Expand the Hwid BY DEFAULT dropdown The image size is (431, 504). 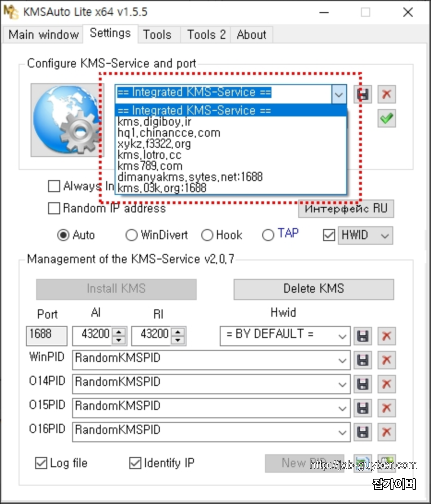pyautogui.click(x=342, y=336)
